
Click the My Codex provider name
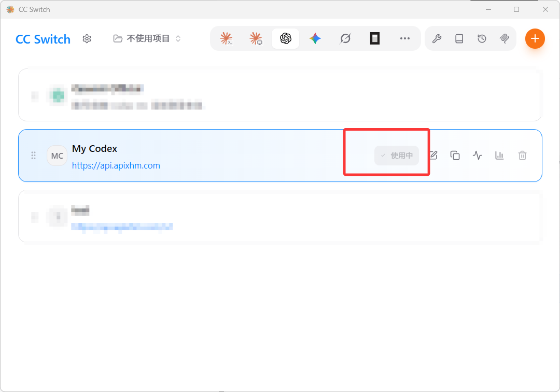tap(95, 148)
